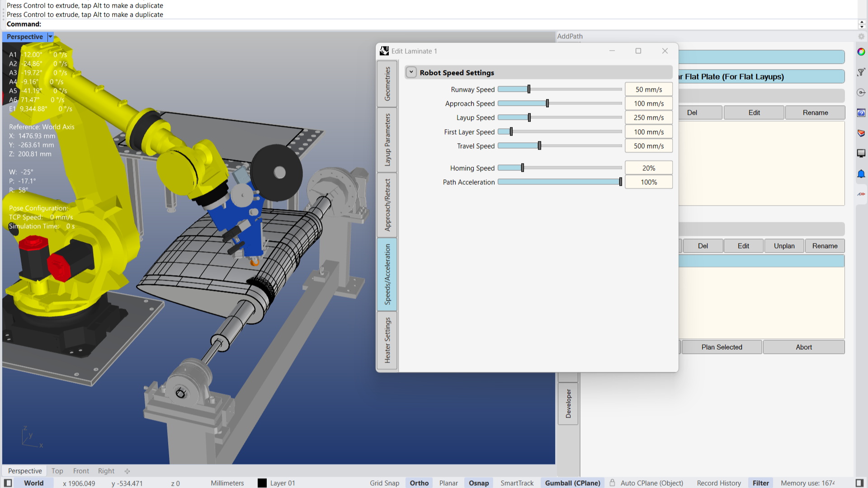
Task: Click the panel settings gear icon
Action: [x=861, y=37]
